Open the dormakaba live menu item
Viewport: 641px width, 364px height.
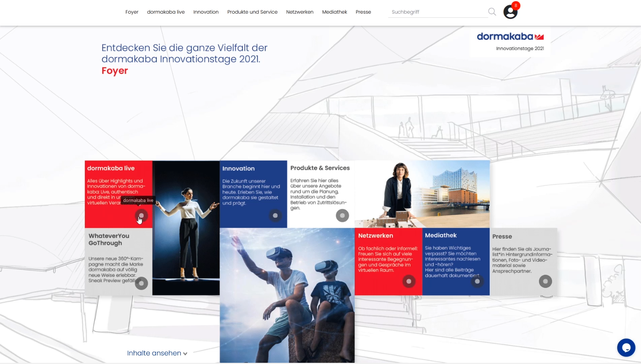click(x=166, y=12)
